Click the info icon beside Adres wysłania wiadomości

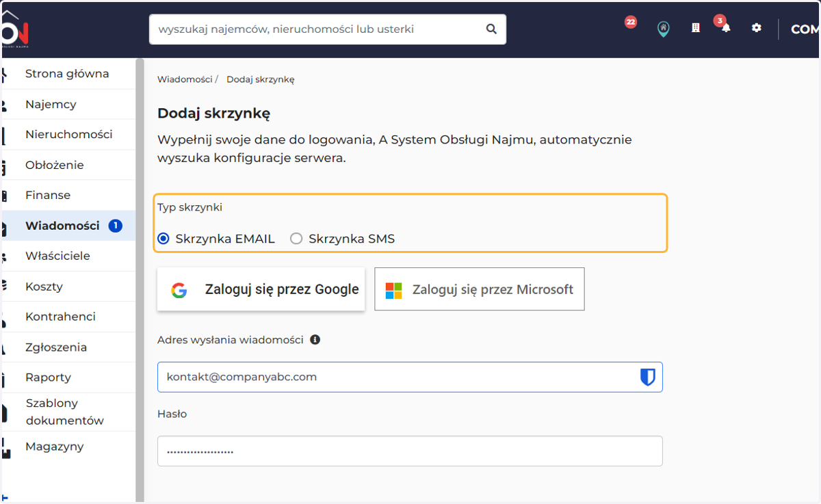(x=315, y=339)
